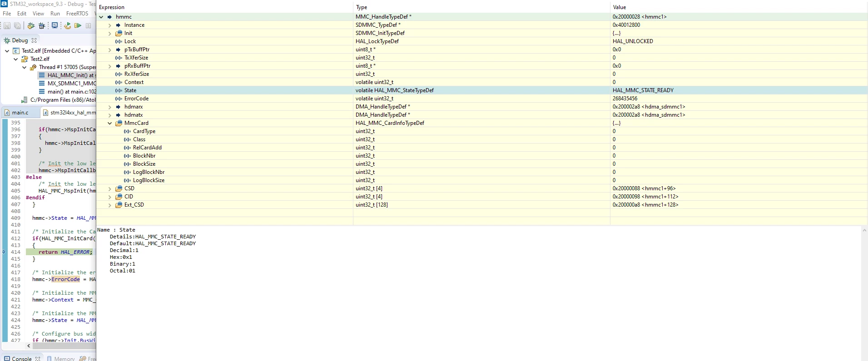The height and width of the screenshot is (361, 868).
Task: Open the Edit menu
Action: [x=22, y=14]
